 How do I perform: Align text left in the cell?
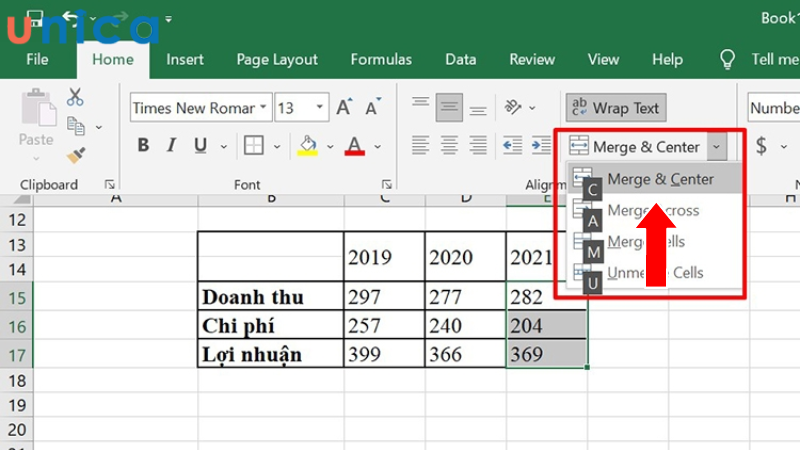pyautogui.click(x=420, y=146)
